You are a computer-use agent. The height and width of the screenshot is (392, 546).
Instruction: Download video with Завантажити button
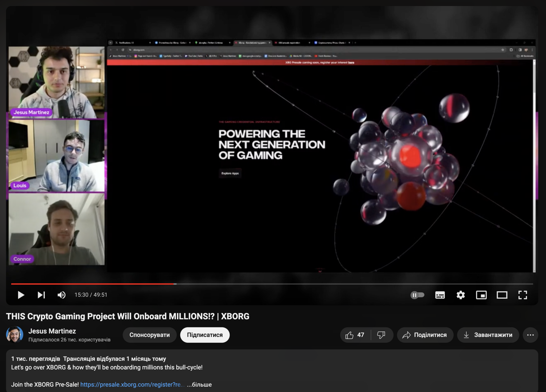point(488,335)
